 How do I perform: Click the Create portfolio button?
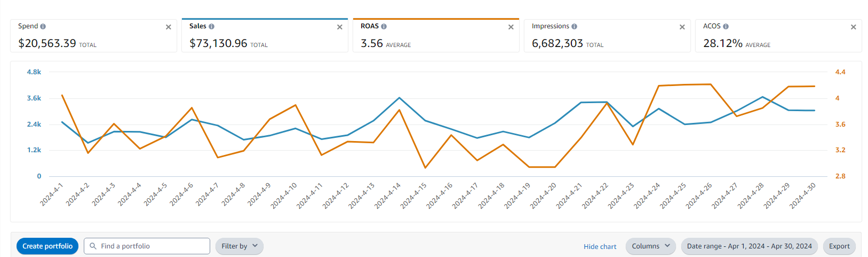coord(47,246)
